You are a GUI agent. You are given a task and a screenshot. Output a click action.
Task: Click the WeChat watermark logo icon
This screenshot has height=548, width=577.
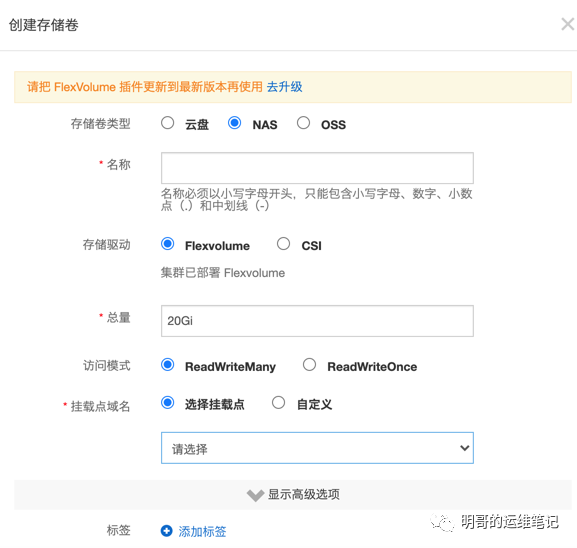click(x=442, y=522)
